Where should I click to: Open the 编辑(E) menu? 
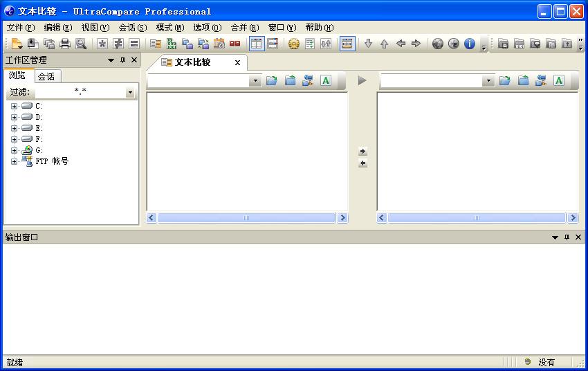[57, 28]
